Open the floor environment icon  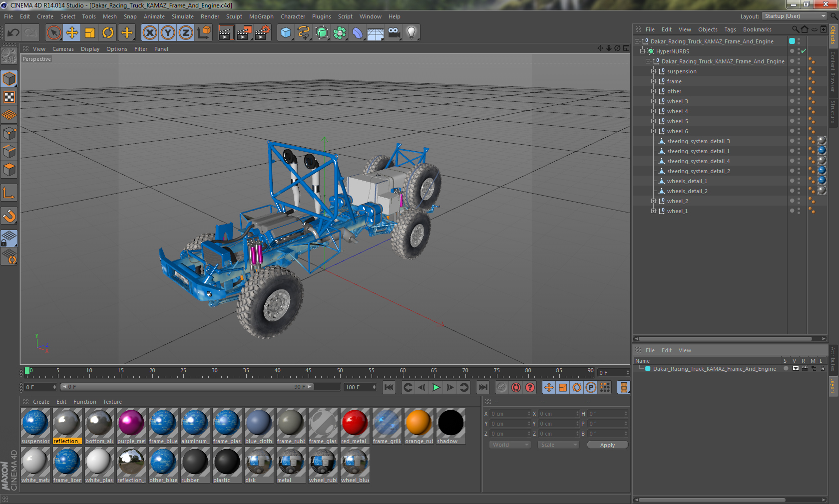376,33
